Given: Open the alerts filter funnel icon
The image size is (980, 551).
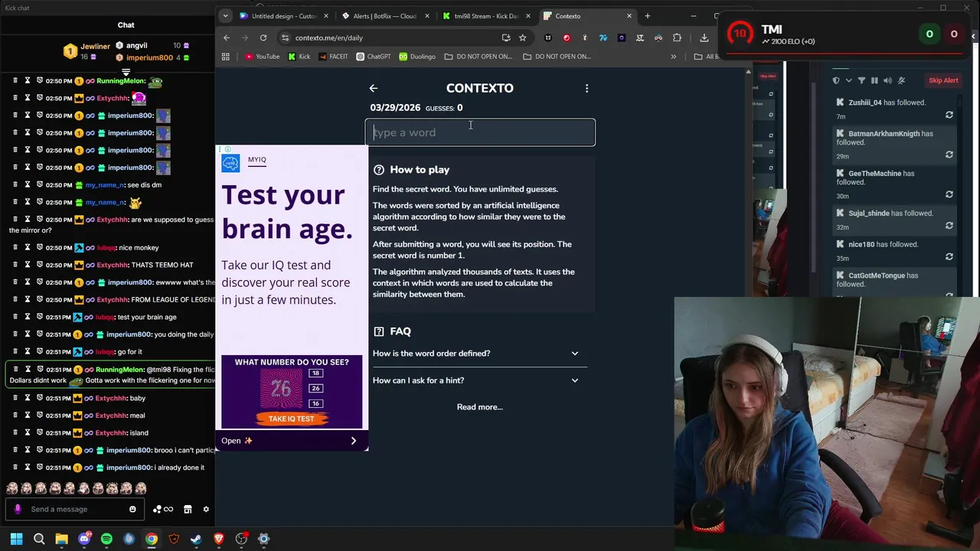Looking at the screenshot, I should click(861, 80).
